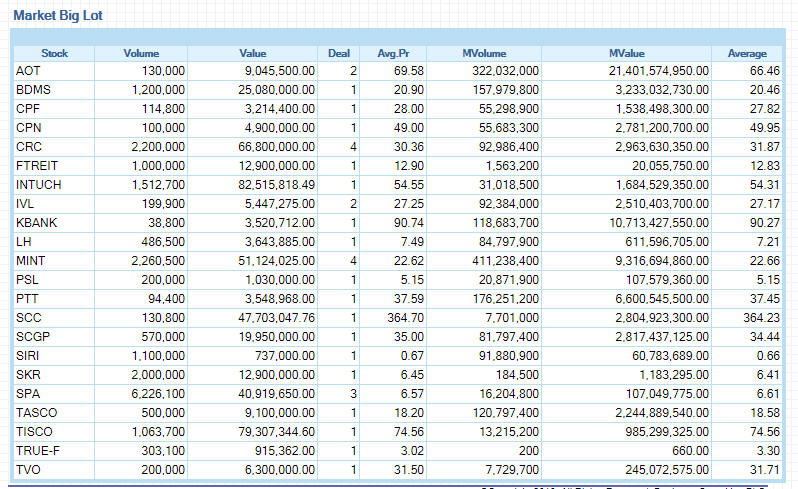Click the Stock column header

[54, 53]
